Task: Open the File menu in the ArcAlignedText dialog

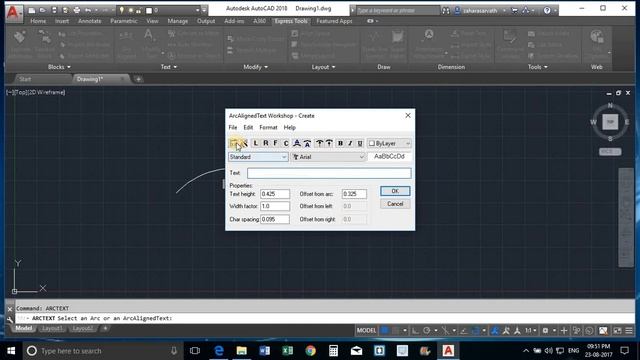Action: (233, 127)
